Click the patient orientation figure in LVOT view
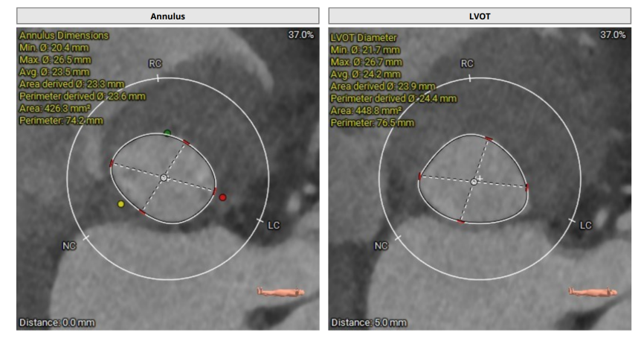 pyautogui.click(x=593, y=292)
